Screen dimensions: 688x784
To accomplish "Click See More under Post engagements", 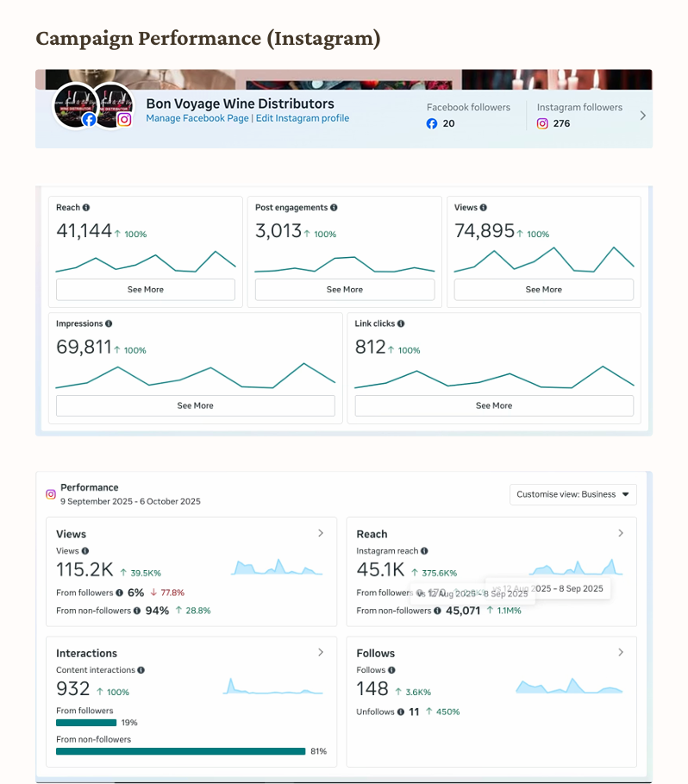I will [x=345, y=290].
